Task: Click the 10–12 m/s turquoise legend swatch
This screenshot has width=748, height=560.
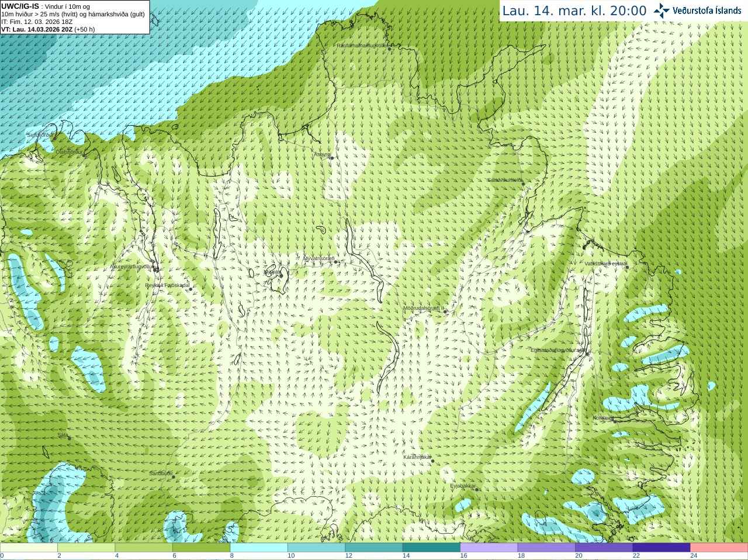Action: tap(316, 548)
